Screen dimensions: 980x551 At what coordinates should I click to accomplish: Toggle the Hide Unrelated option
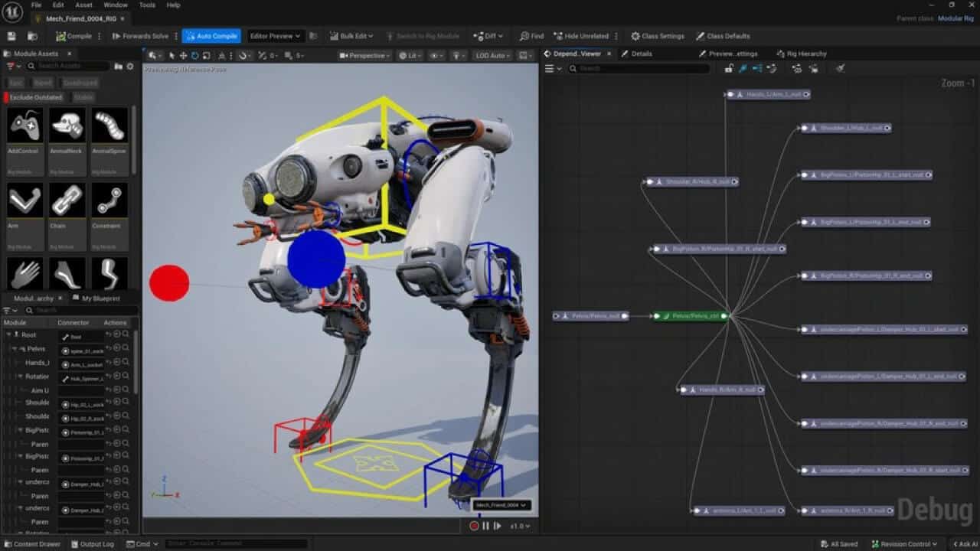(x=581, y=36)
